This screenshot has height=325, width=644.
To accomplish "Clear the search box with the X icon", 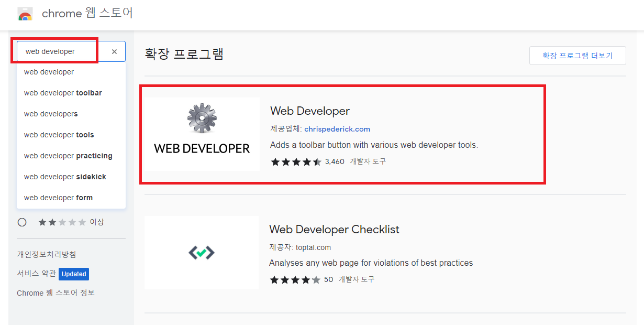I will (x=114, y=51).
